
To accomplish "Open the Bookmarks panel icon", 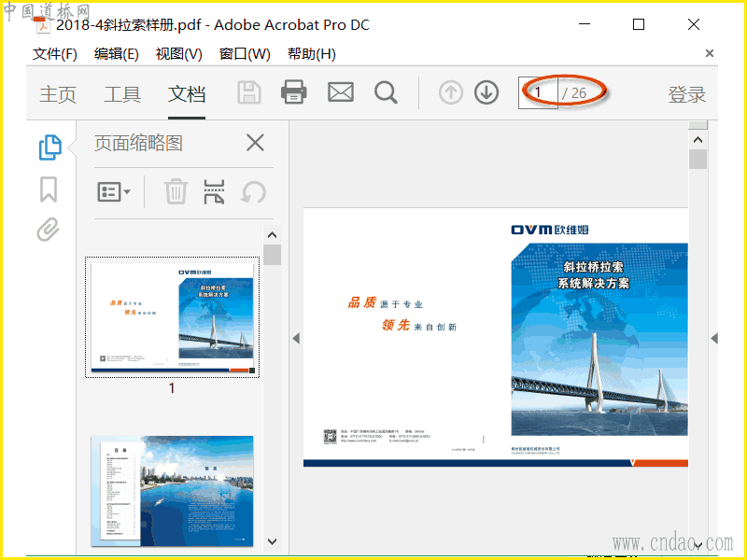I will click(49, 189).
